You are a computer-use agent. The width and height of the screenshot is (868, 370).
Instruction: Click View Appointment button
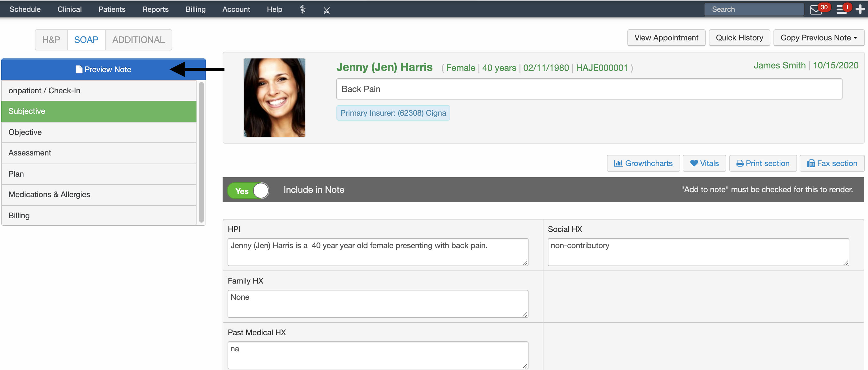(x=666, y=38)
